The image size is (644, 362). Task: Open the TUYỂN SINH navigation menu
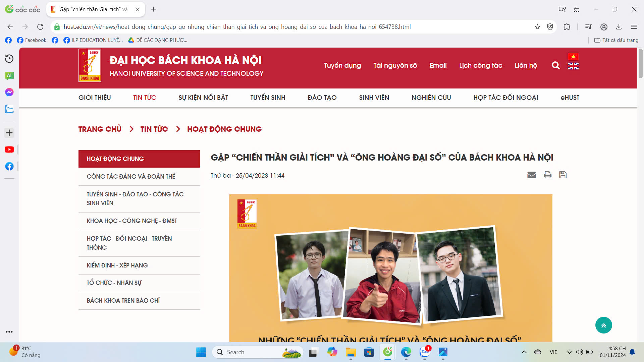tap(268, 98)
